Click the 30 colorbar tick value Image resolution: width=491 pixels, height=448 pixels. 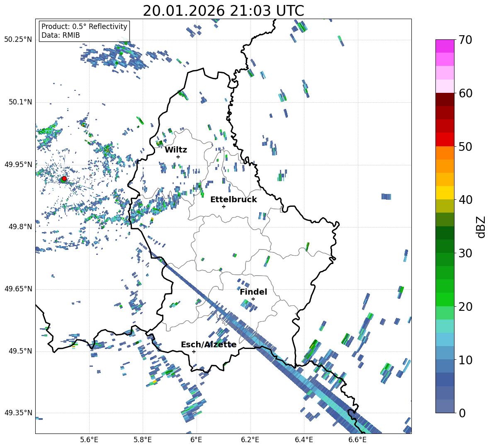pyautogui.click(x=465, y=253)
